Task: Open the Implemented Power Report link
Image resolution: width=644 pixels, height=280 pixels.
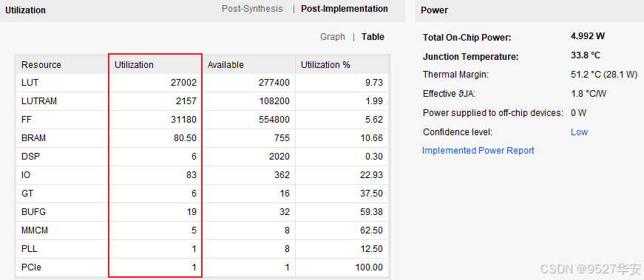Action: point(478,151)
